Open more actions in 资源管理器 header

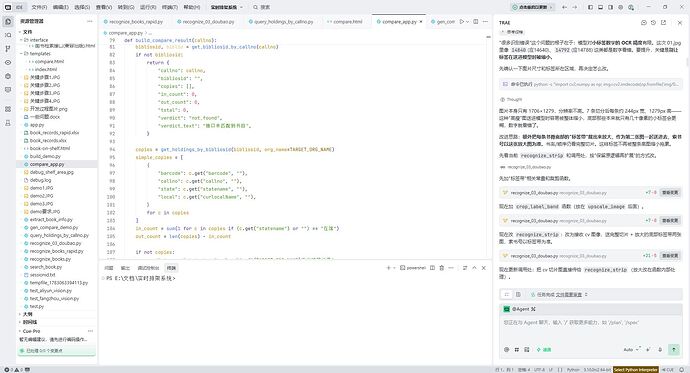[90, 21]
